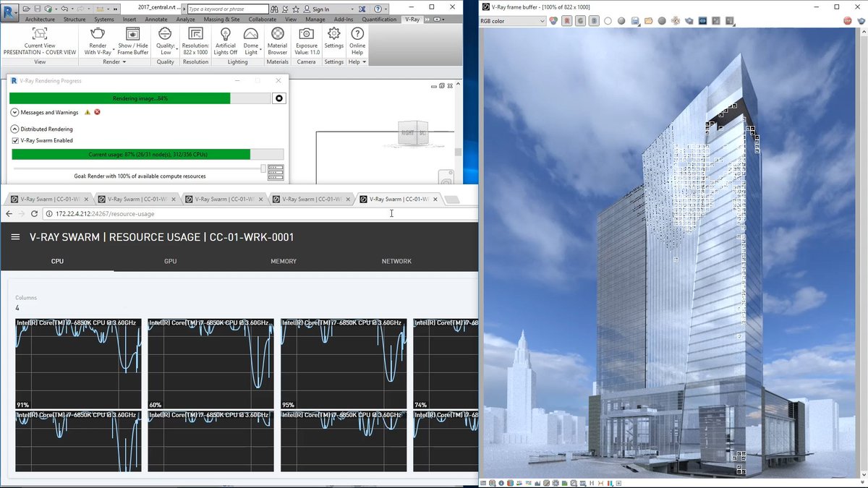The width and height of the screenshot is (868, 488).
Task: Open the RGB color channel dropdown
Action: click(x=513, y=20)
